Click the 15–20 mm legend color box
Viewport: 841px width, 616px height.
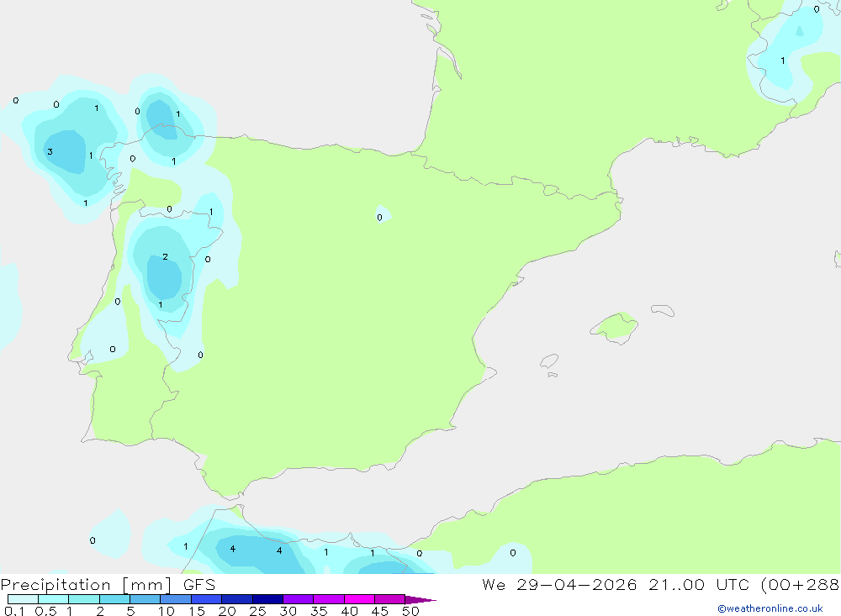coord(207,599)
